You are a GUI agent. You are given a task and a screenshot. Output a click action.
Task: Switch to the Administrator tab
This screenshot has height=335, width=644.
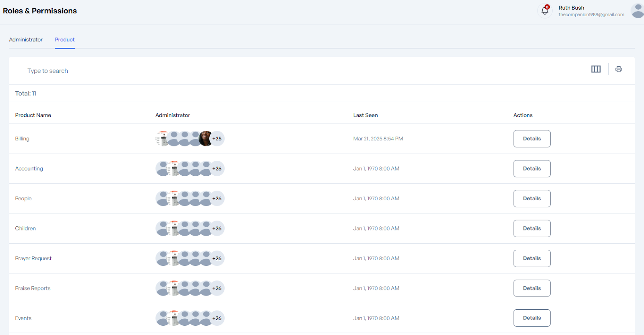[x=26, y=40]
